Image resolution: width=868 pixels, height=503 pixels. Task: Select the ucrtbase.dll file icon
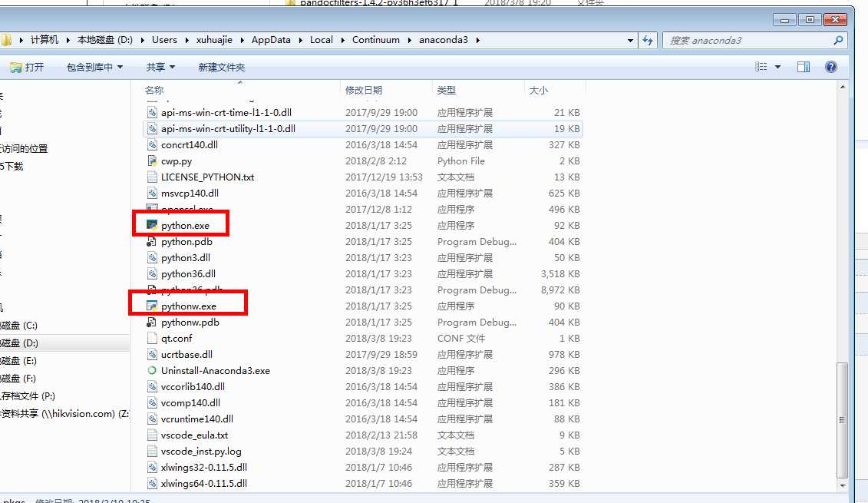[152, 354]
